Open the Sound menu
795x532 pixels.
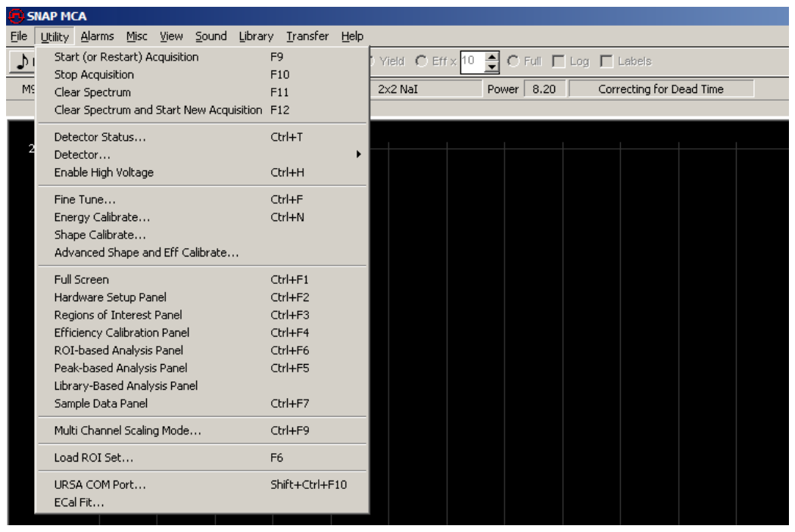point(211,36)
